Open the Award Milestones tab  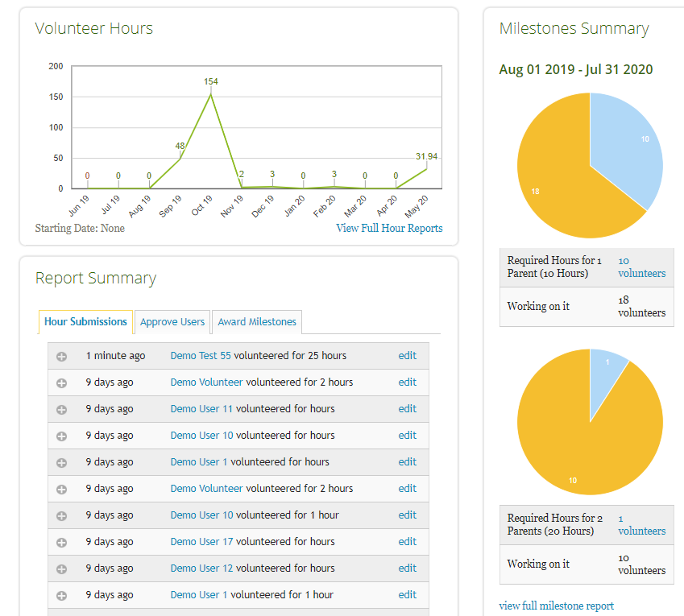[257, 322]
